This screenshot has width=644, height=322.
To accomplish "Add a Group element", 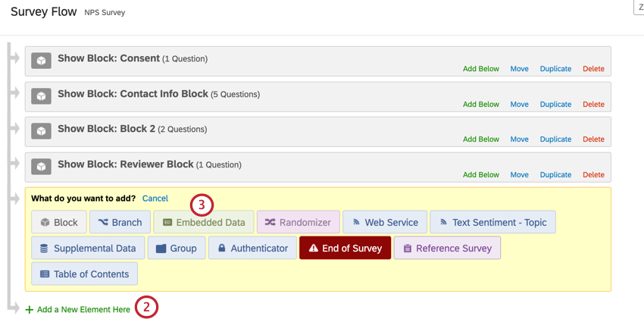I will [x=177, y=248].
